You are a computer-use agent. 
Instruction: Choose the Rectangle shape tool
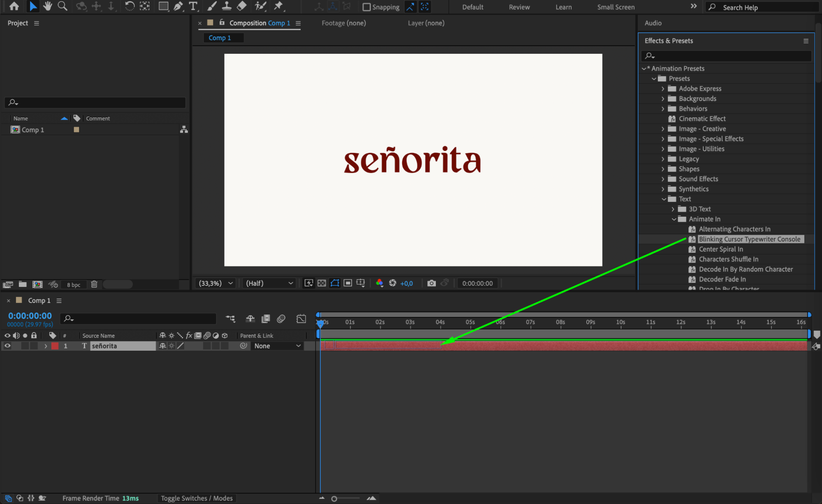pyautogui.click(x=163, y=6)
